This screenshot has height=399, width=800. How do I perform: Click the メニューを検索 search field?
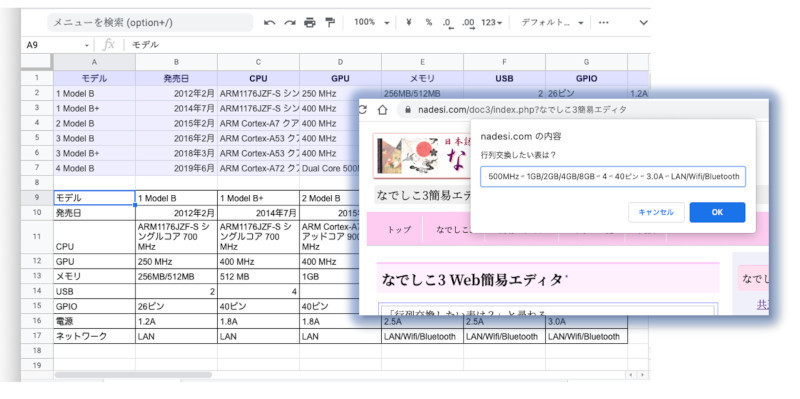(150, 22)
